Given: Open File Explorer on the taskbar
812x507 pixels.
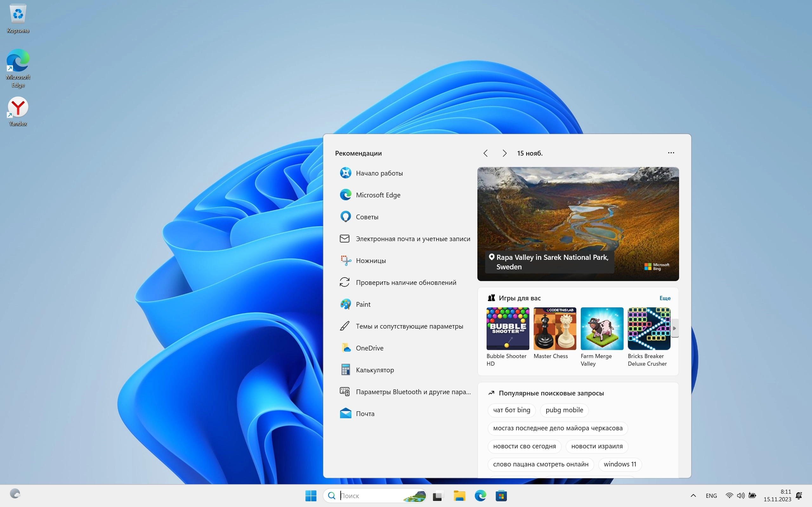Looking at the screenshot, I should [x=459, y=496].
